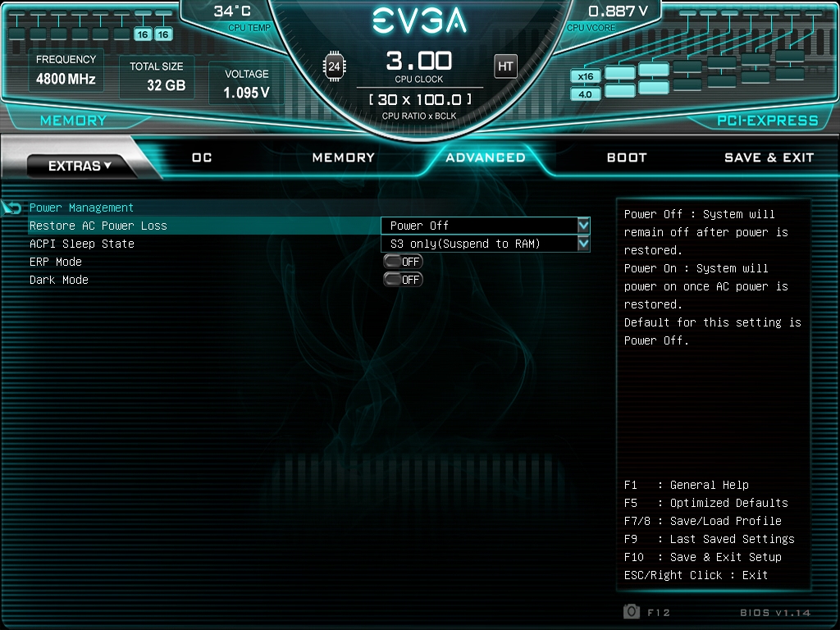Click the TOTAL SIZE 32 GB readout
This screenshot has height=630, width=840.
[157, 76]
